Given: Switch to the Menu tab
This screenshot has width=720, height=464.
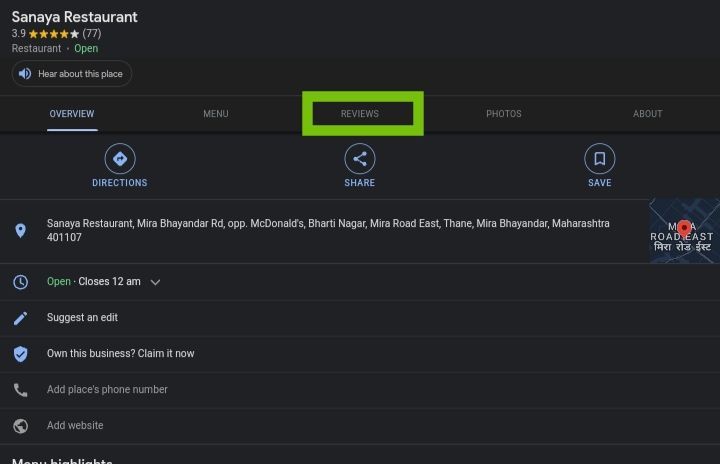Looking at the screenshot, I should pyautogui.click(x=216, y=114).
